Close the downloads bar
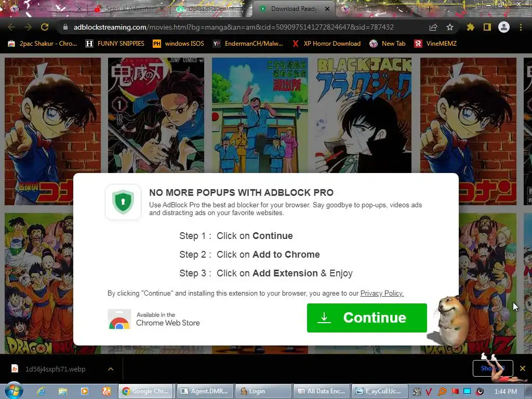The image size is (532, 399). pyautogui.click(x=523, y=368)
